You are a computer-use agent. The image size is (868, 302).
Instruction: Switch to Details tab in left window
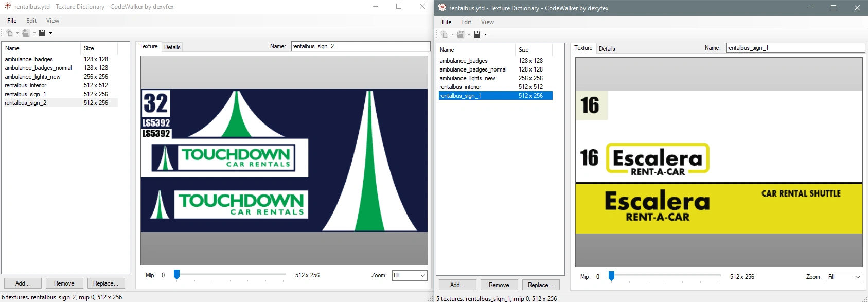(x=172, y=47)
